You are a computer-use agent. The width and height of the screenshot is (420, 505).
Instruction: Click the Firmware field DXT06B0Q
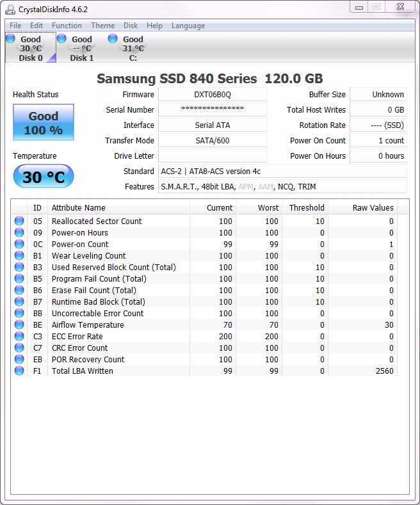pyautogui.click(x=213, y=94)
